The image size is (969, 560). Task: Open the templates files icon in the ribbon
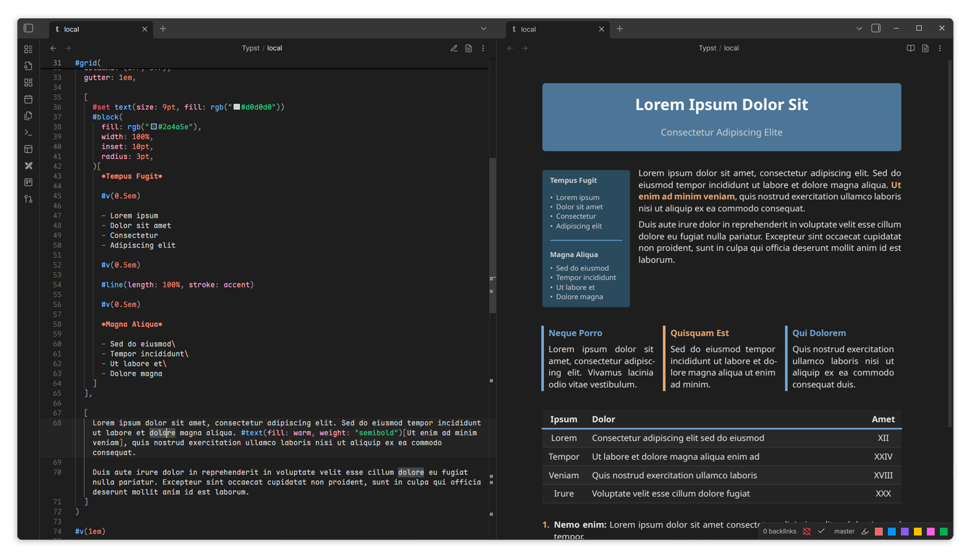(28, 116)
